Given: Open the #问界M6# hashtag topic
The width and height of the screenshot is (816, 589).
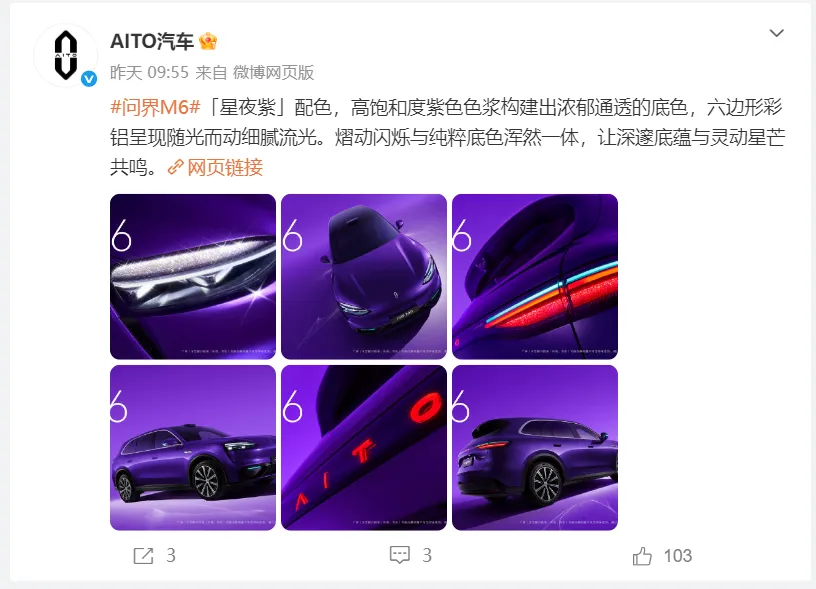Looking at the screenshot, I should [x=155, y=107].
